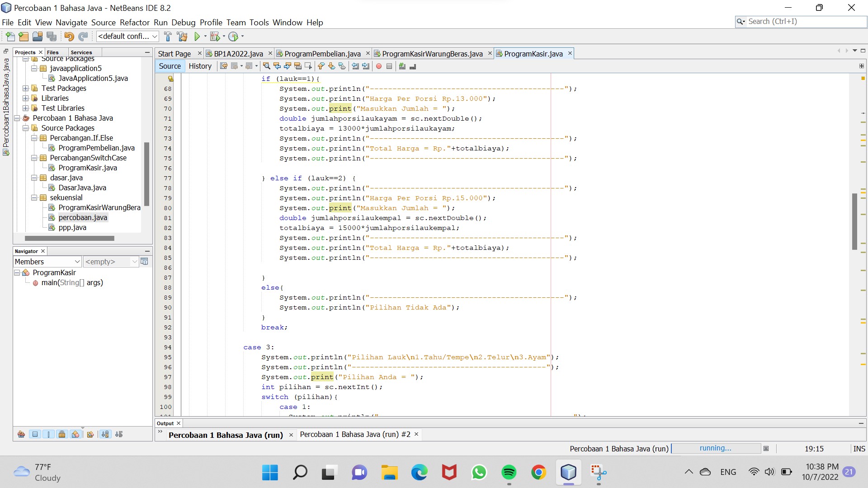Screen dimensions: 868x488
Task: Open Spotify from the Windows taskbar
Action: pyautogui.click(x=509, y=472)
